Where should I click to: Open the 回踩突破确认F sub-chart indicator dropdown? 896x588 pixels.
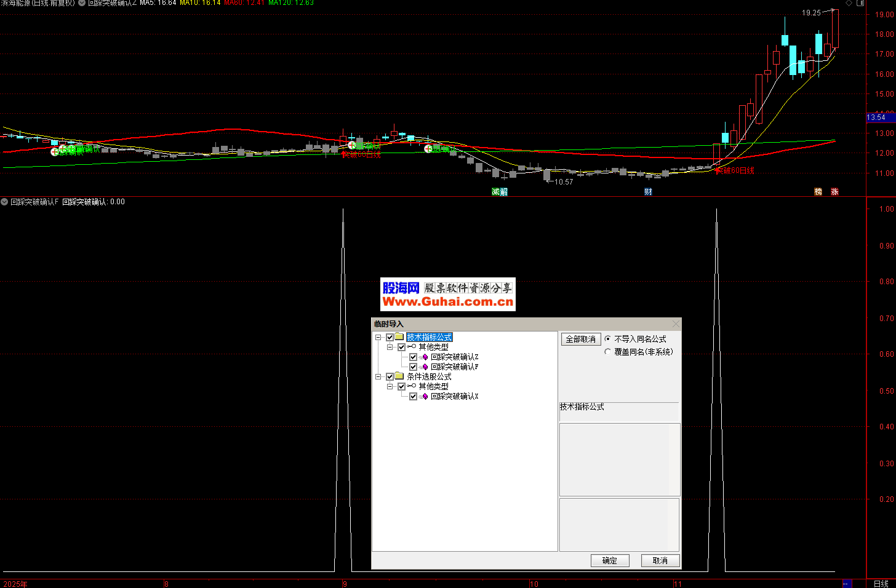pos(4,202)
